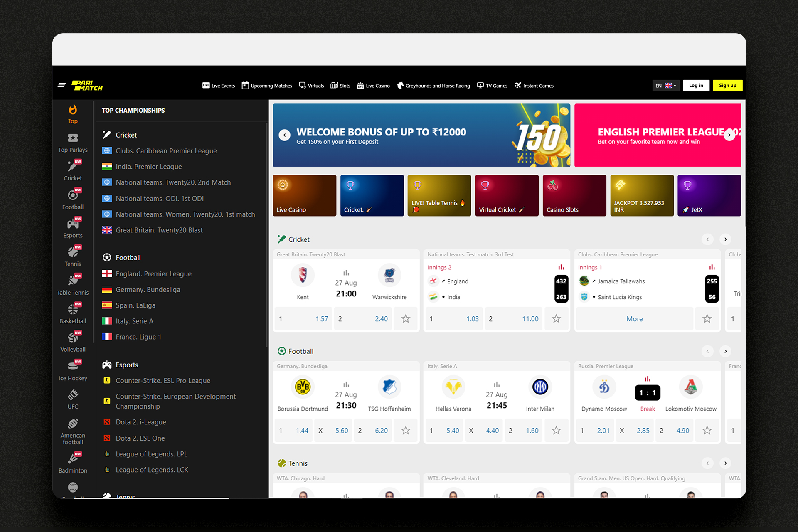View stats for England vs India
798x532 pixels.
click(x=561, y=267)
